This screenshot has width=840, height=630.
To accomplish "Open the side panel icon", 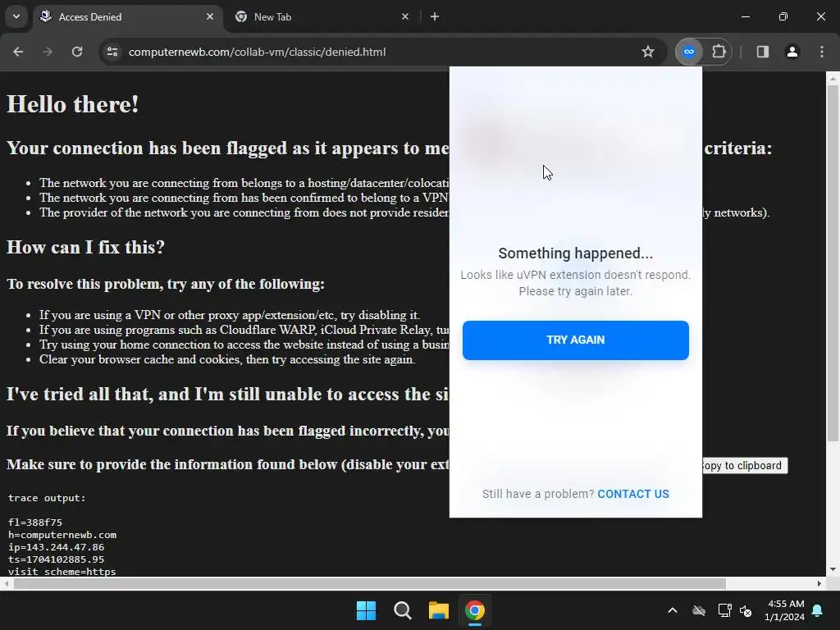I will (x=762, y=52).
